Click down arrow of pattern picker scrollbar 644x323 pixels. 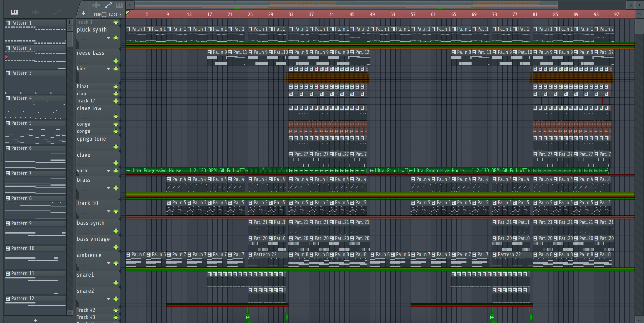click(70, 312)
